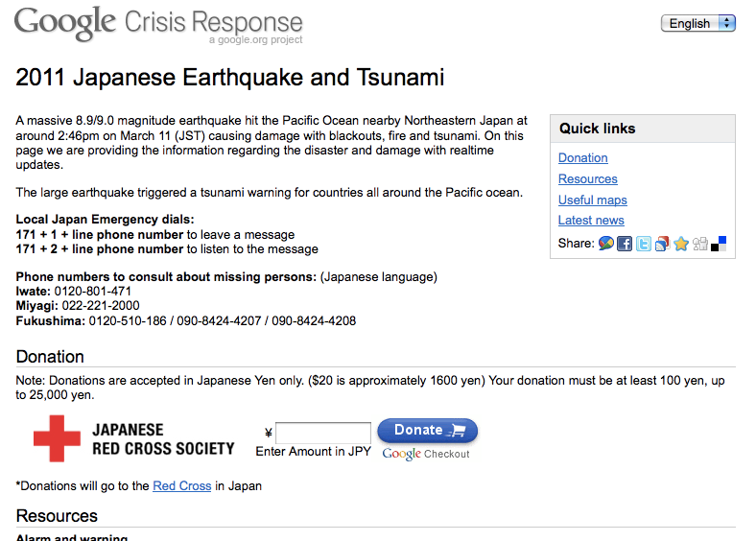Click the Google Crisis Response logo
Viewport: 756px width, 541px height.
tap(158, 22)
